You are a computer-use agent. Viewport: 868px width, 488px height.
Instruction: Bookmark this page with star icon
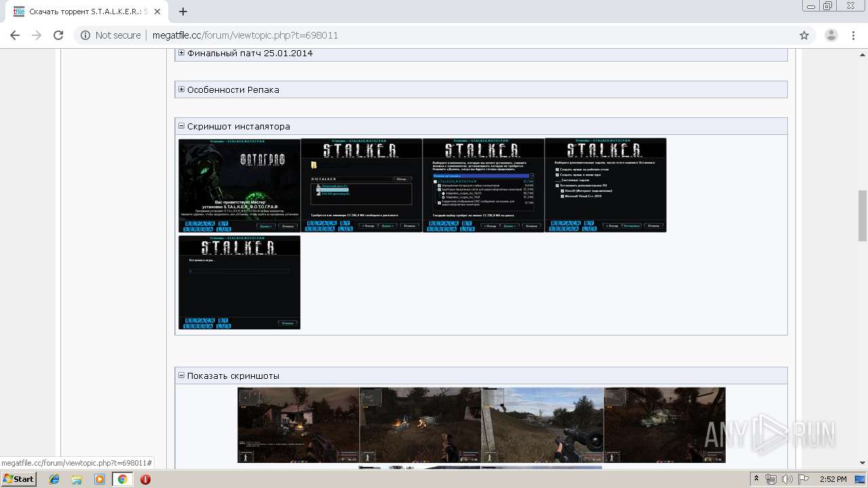(x=804, y=35)
